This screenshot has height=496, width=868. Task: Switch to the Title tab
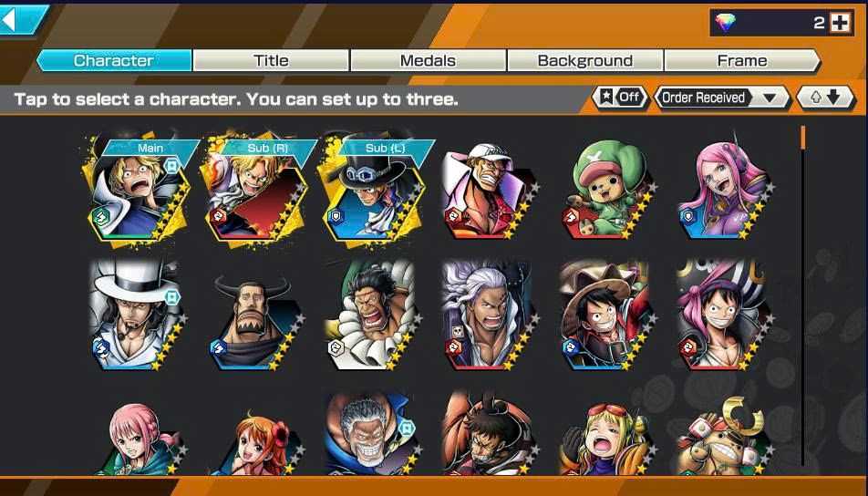[271, 60]
